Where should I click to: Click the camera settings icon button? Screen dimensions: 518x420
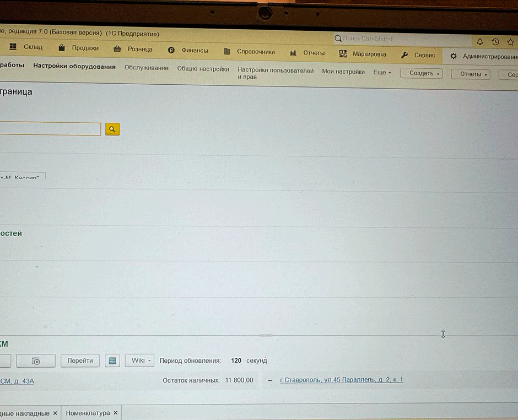point(36,361)
